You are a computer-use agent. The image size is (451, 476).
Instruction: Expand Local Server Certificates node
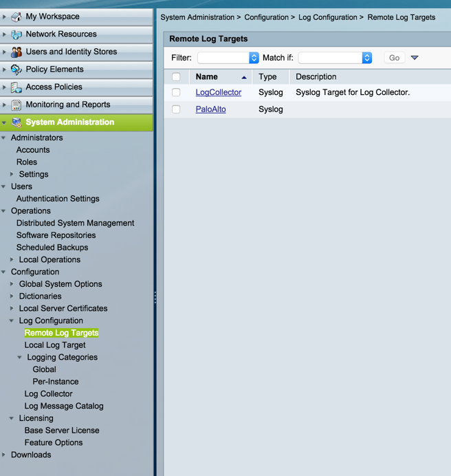point(12,308)
